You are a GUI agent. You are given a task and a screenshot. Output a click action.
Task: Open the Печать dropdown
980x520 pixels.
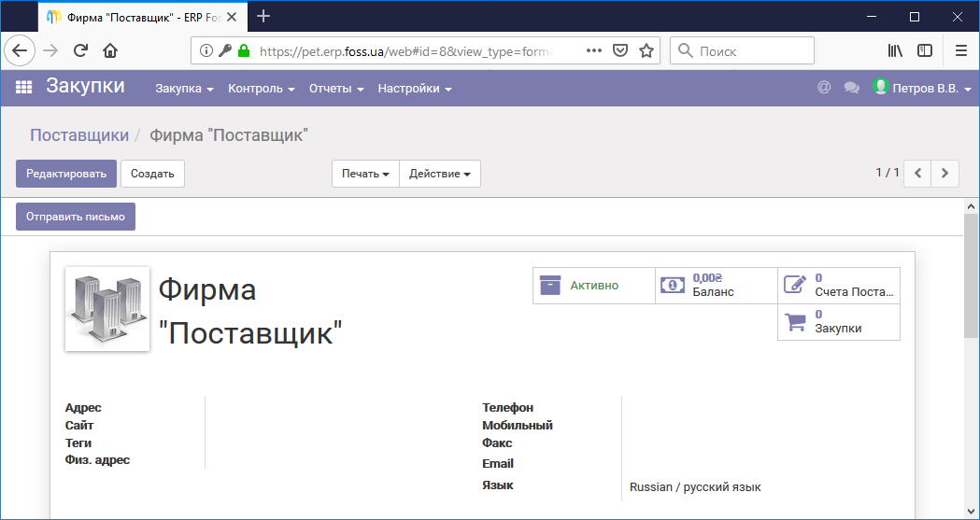tap(365, 174)
